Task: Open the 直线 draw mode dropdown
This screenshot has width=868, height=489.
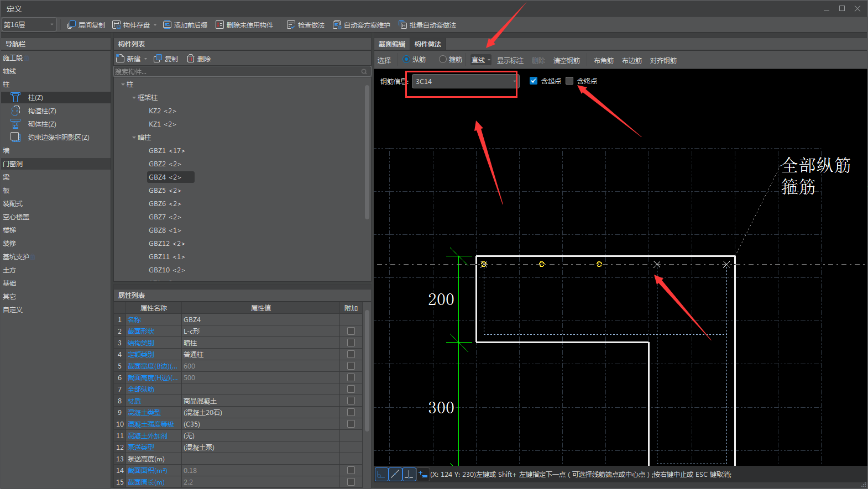Action: click(480, 60)
